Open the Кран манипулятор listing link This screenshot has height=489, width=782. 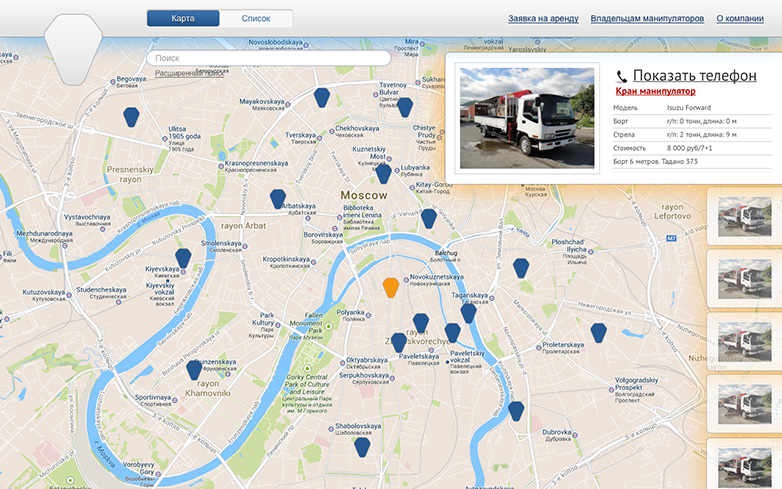[x=655, y=91]
